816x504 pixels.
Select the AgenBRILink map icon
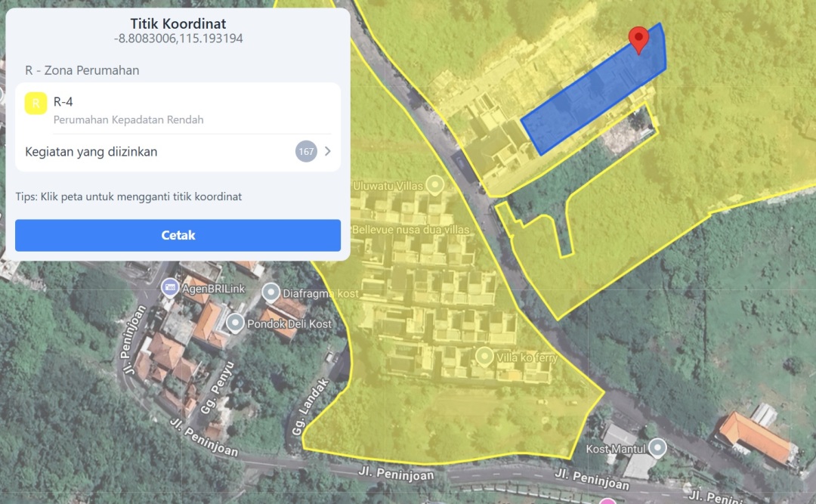pyautogui.click(x=169, y=287)
